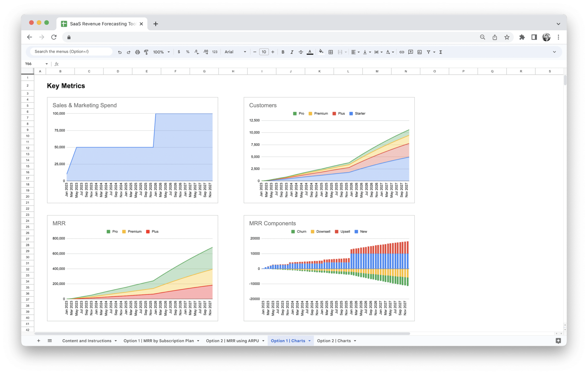Click the Insert chart icon
Viewport: 588px width, 374px height.
click(419, 52)
